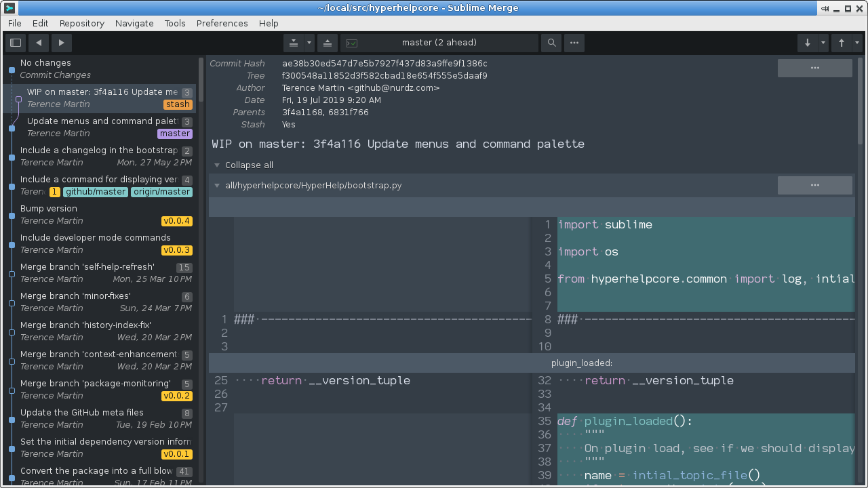Select 'Update the GitHub meta files' commit

100,419
